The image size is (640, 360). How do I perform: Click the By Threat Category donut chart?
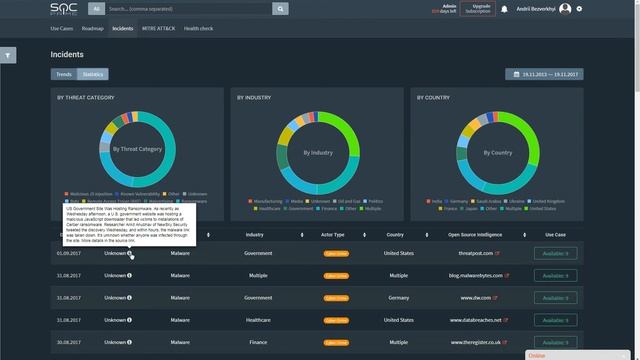click(x=138, y=149)
